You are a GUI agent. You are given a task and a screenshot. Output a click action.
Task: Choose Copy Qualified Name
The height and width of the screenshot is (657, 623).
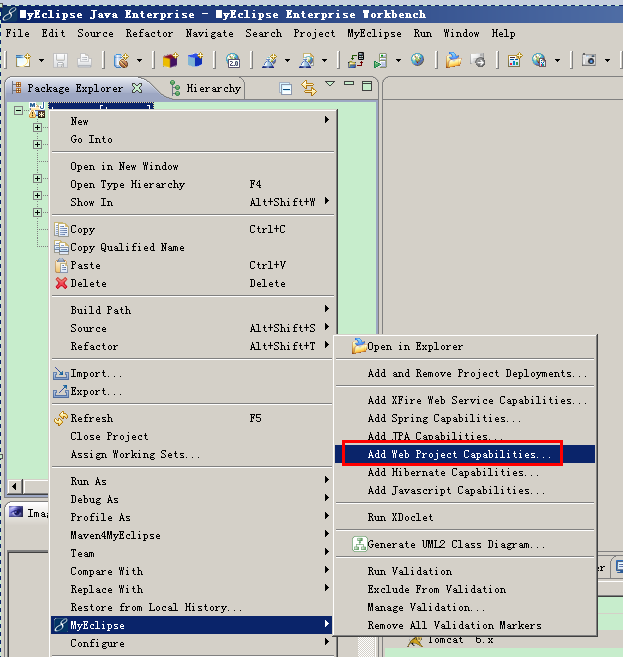pos(193,248)
